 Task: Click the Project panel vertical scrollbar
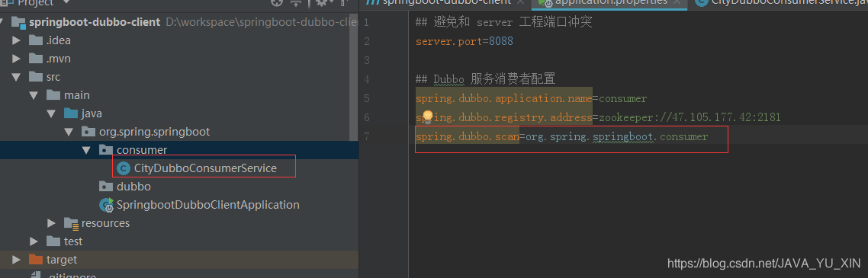[354, 78]
